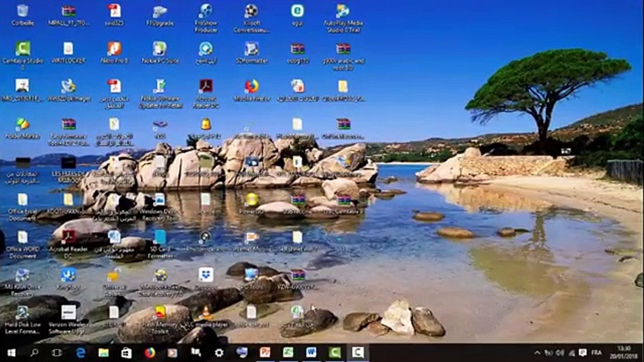
Task: Select Nokia Software Updater for Retail icon
Action: (x=160, y=94)
